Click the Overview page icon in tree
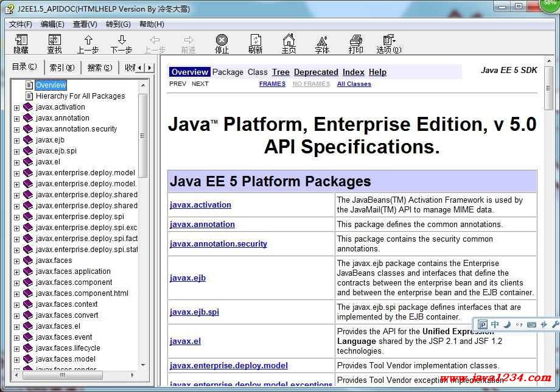 tap(29, 85)
